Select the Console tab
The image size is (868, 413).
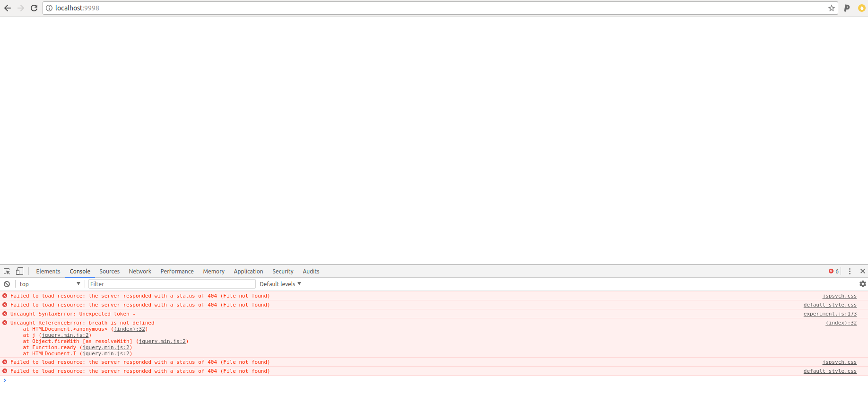pos(80,271)
